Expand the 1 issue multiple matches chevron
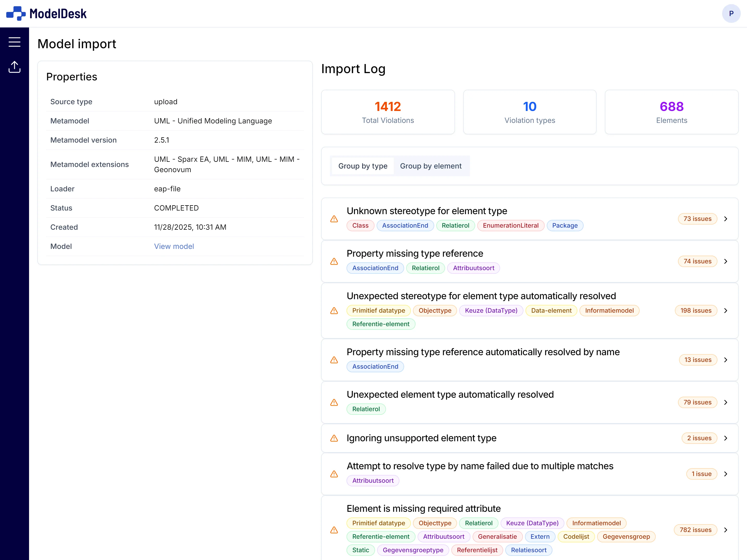This screenshot has width=747, height=560. [x=726, y=474]
